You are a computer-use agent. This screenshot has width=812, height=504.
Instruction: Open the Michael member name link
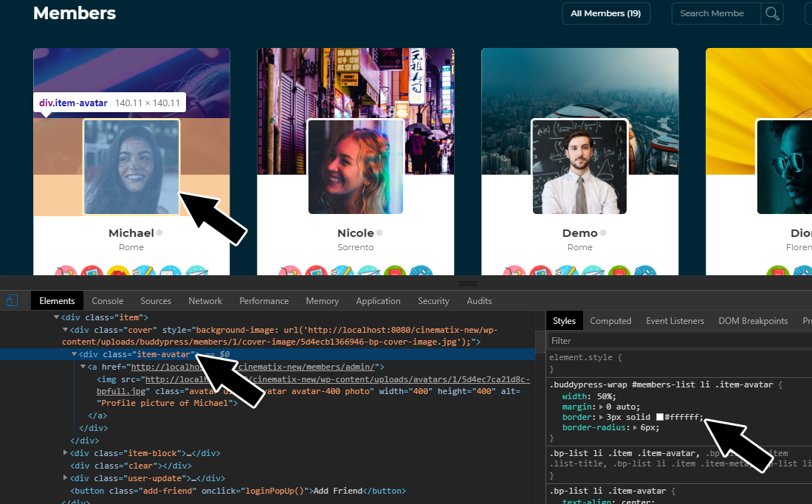131,233
